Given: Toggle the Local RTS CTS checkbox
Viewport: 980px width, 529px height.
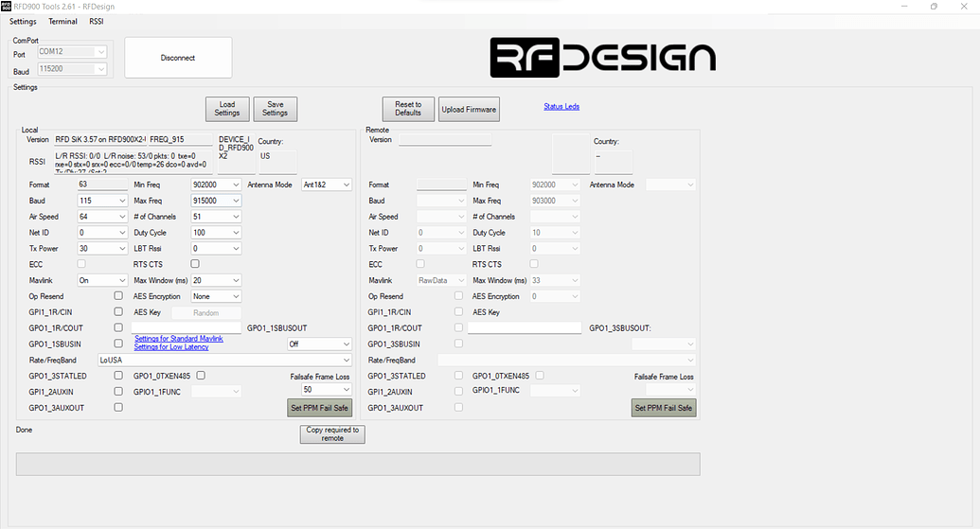Looking at the screenshot, I should click(195, 264).
